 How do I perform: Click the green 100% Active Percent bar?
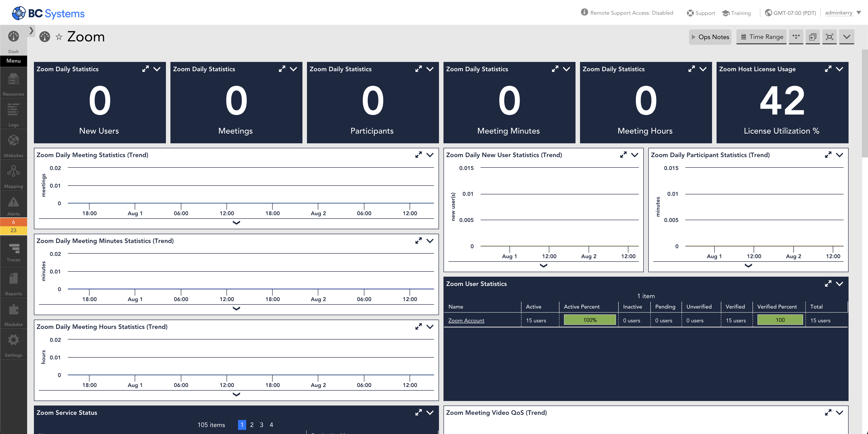click(590, 320)
